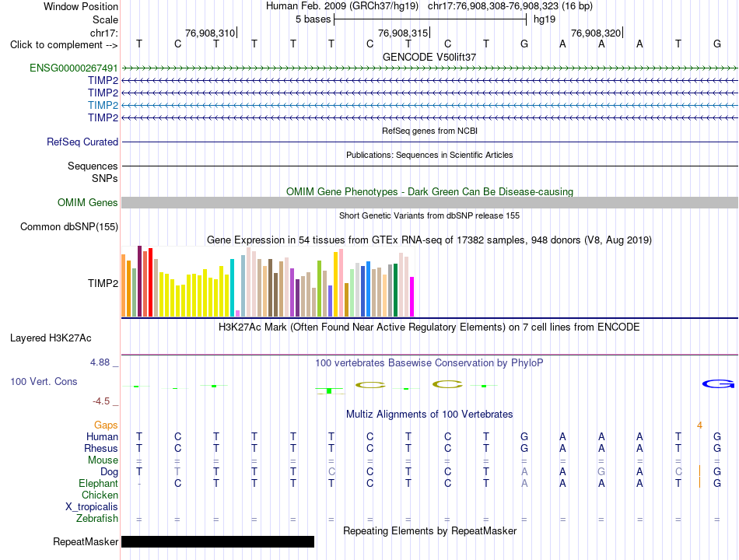Click 'RefSeq genes from NCBI' title
Viewport: 739px width, 560px height.
[429, 131]
